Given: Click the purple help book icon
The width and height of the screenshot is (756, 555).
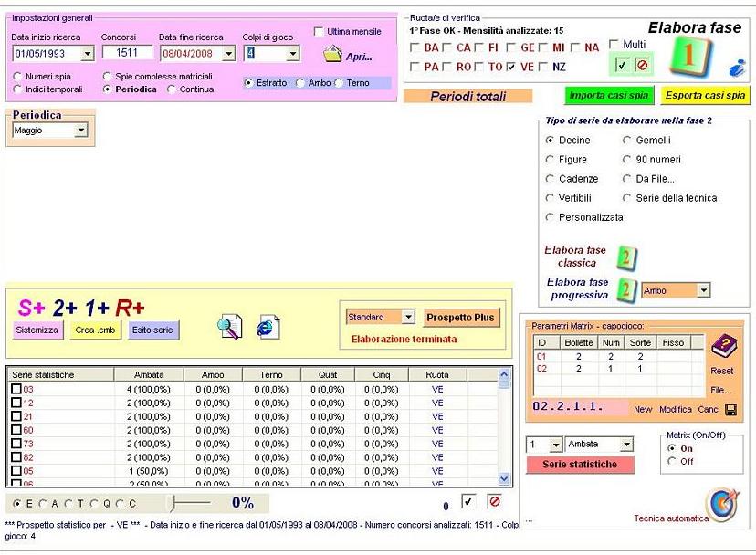Looking at the screenshot, I should click(x=724, y=346).
